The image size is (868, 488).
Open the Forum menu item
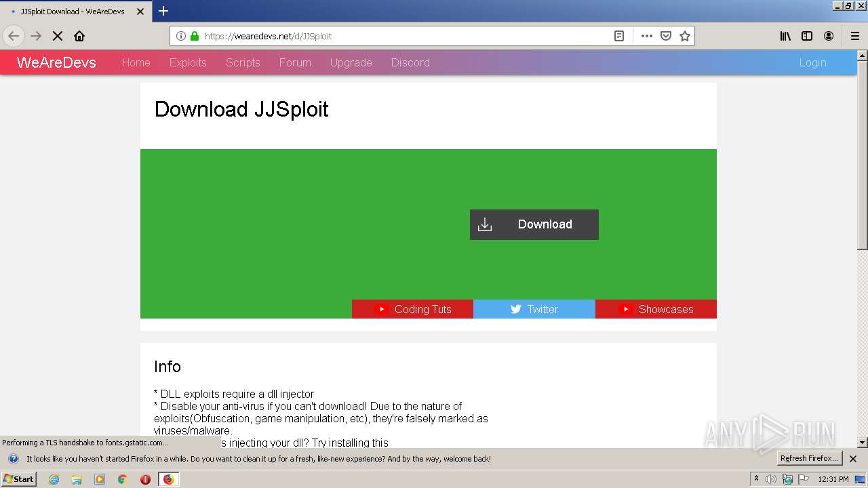tap(295, 62)
